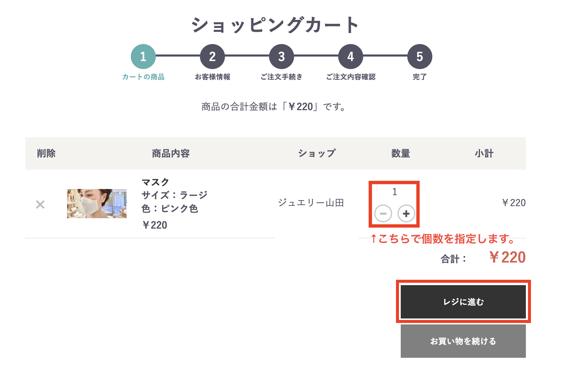This screenshot has height=392, width=567.
Task: Click the お買い物を続ける button
Action: pos(463,341)
